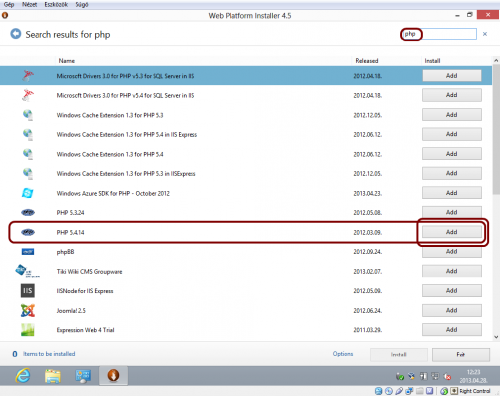
Task: Click the scrollbar up arrow
Action: pos(496,60)
